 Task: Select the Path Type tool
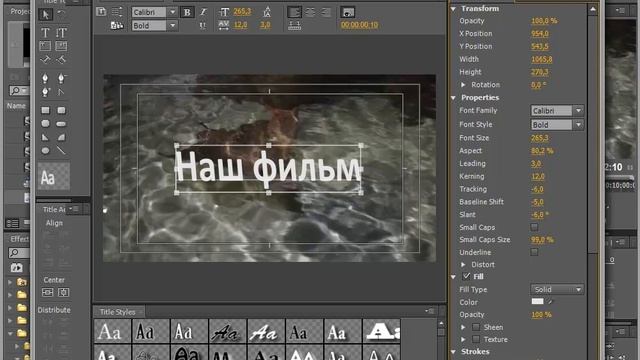(45, 60)
